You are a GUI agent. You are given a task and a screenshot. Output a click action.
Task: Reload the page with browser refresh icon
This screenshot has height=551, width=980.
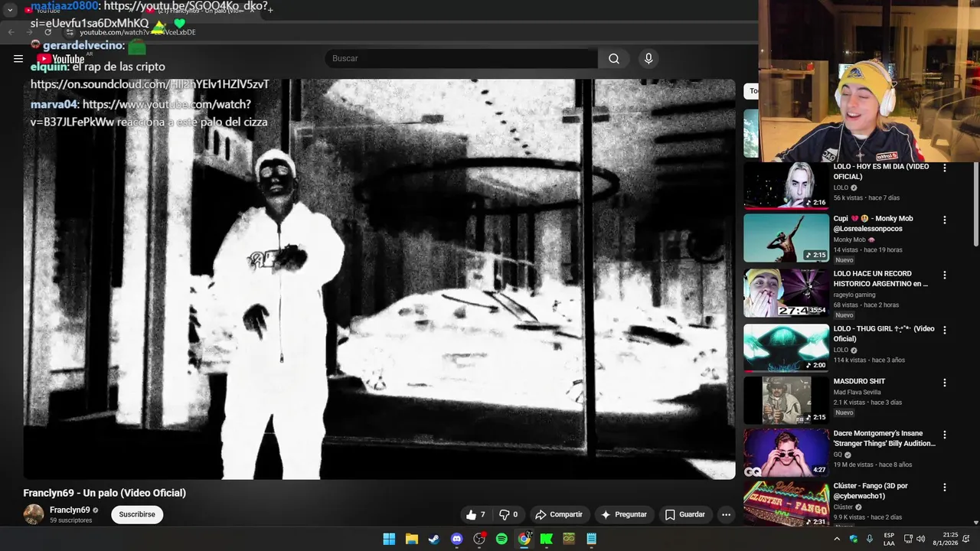tap(48, 32)
